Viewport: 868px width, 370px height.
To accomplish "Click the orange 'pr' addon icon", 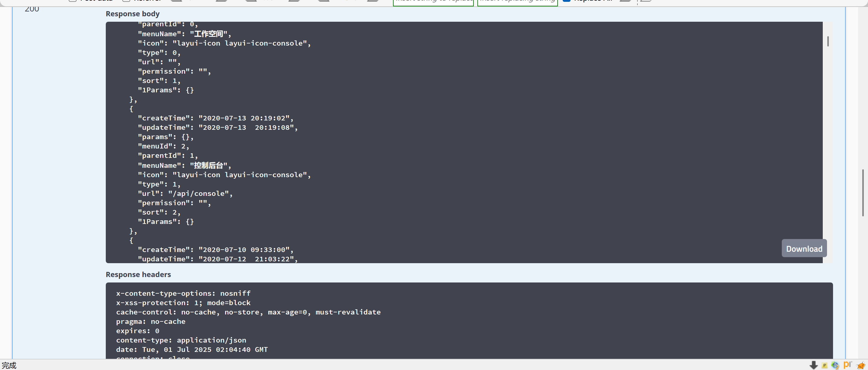I will tap(848, 365).
